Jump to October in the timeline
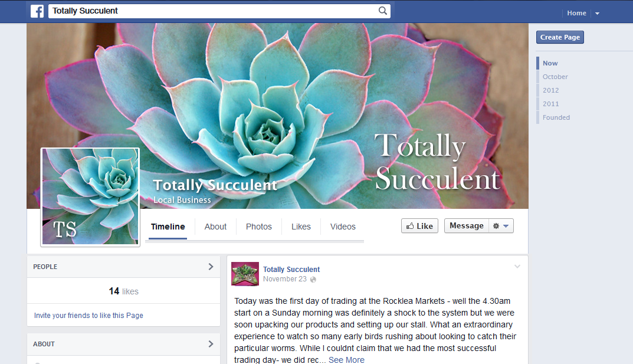Screen dimensions: 633x364 555,77
